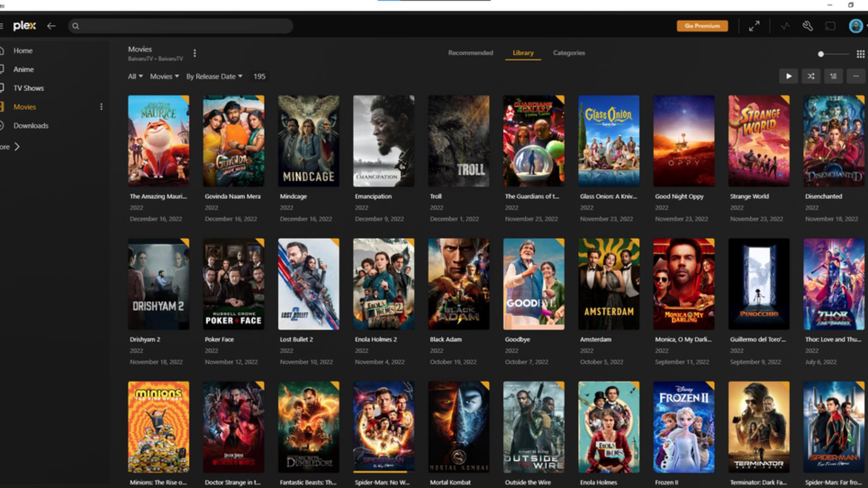Click the Add to playlist icon
868x488 pixels.
pos(833,76)
